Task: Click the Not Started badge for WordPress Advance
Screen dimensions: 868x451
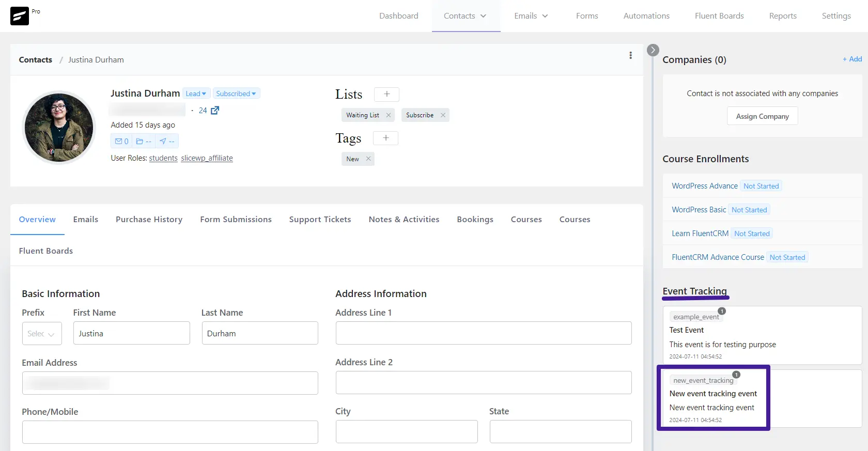Action: tap(761, 186)
